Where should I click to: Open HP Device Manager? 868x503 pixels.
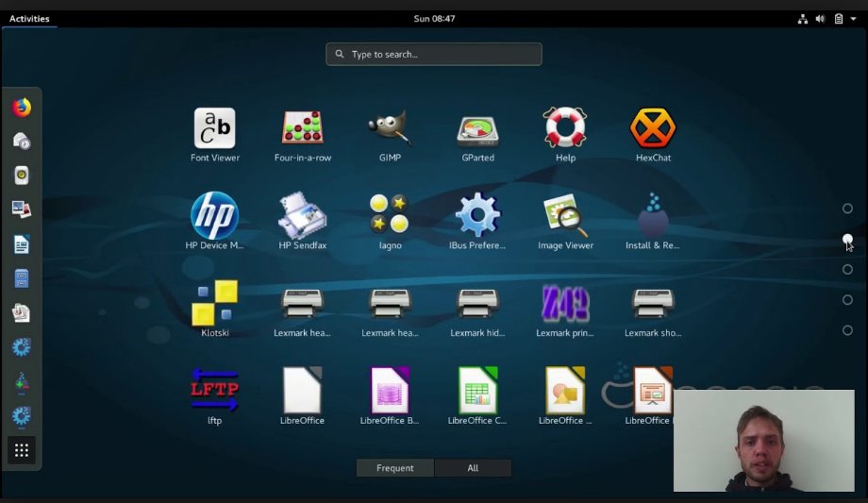point(215,215)
